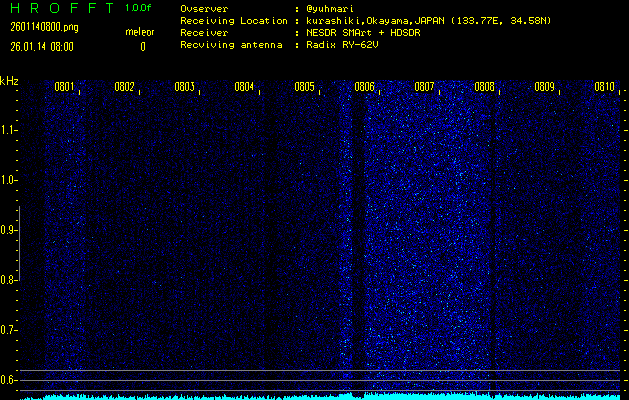629x400 pixels.
Task: Click the 0810 time marker
Action: click(x=605, y=87)
